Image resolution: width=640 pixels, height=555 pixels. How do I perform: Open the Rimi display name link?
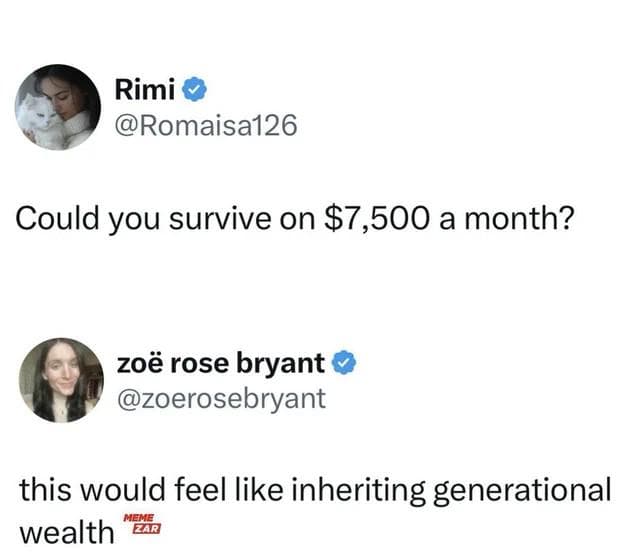coord(146,92)
